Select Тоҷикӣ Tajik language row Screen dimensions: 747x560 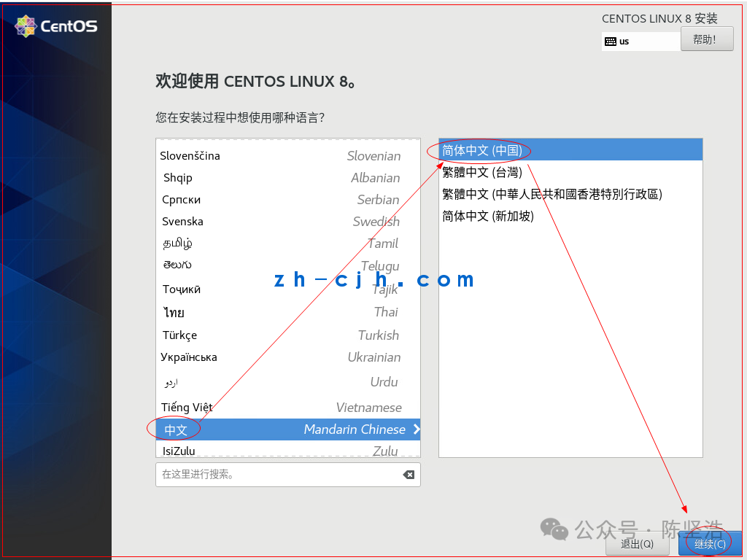(287, 289)
